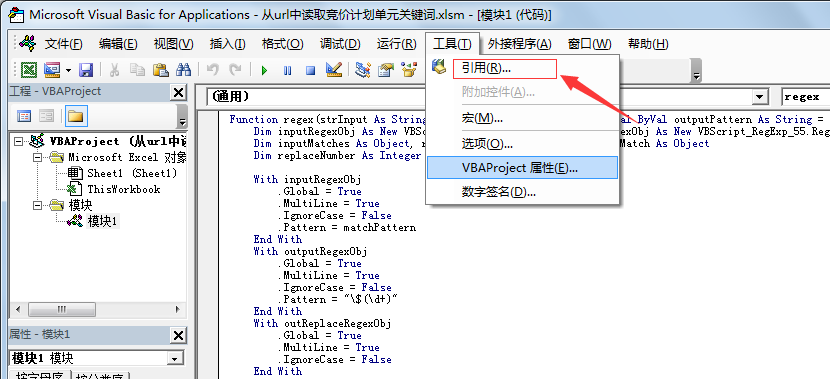Select 模块1 module in project tree
This screenshot has height=379, width=830.
click(x=102, y=221)
